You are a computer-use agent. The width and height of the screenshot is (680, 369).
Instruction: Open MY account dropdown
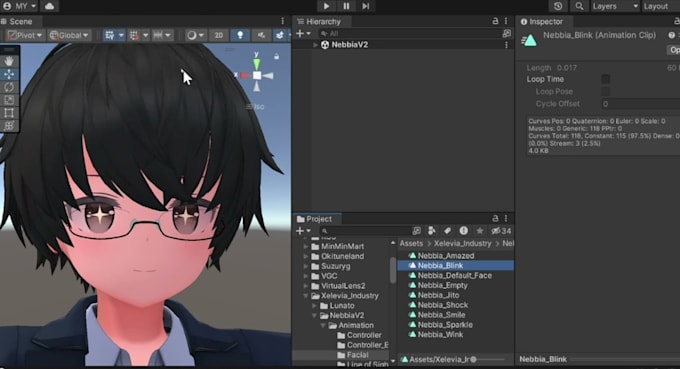20,6
